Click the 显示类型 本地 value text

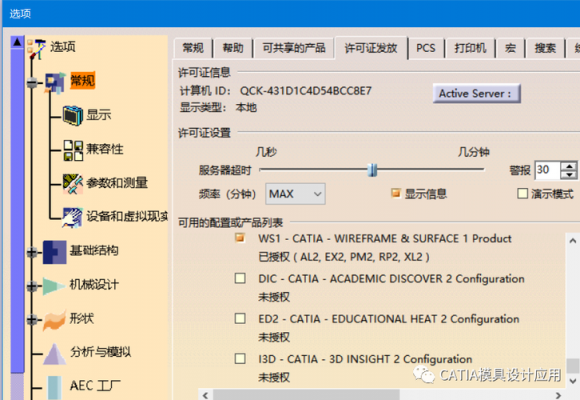pos(246,108)
